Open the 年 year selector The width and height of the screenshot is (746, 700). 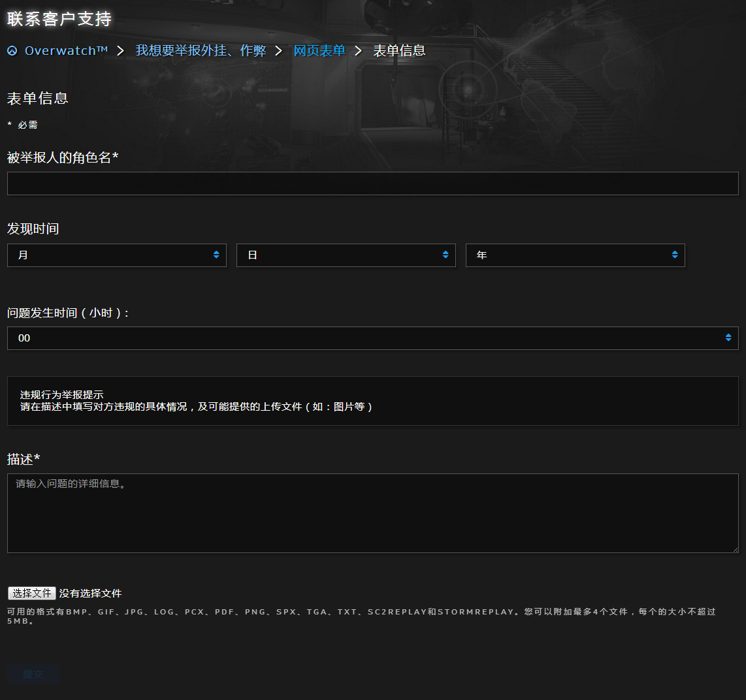point(575,255)
